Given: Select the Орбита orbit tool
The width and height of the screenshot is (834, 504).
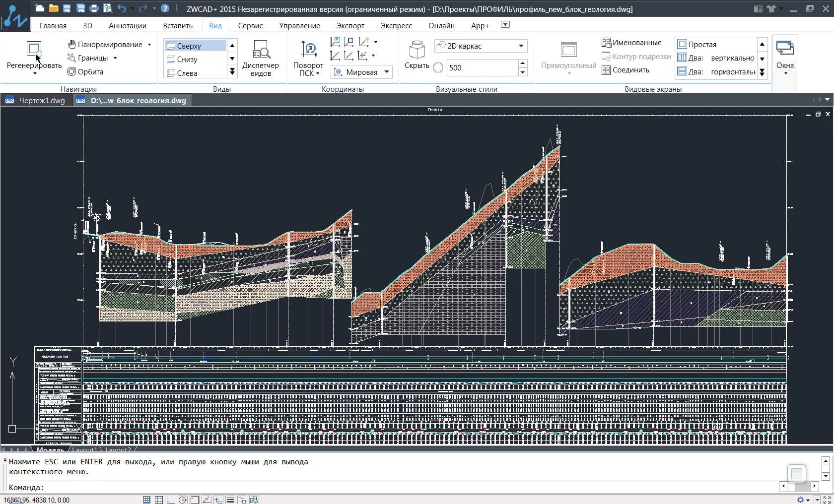Looking at the screenshot, I should point(85,72).
